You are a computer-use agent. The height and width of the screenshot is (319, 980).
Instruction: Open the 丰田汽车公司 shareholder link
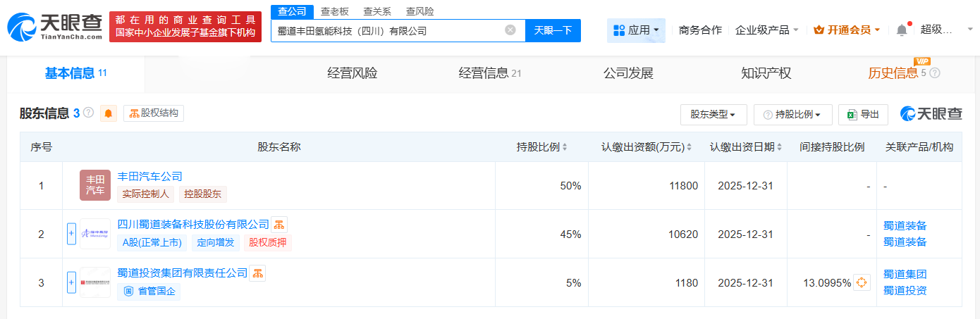(x=150, y=177)
